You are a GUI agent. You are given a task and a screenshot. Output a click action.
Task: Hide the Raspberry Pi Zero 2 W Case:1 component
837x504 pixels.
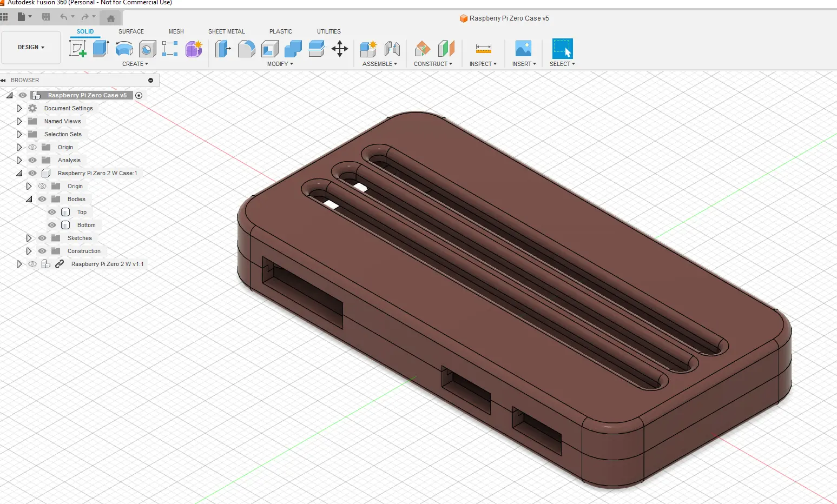(x=32, y=173)
